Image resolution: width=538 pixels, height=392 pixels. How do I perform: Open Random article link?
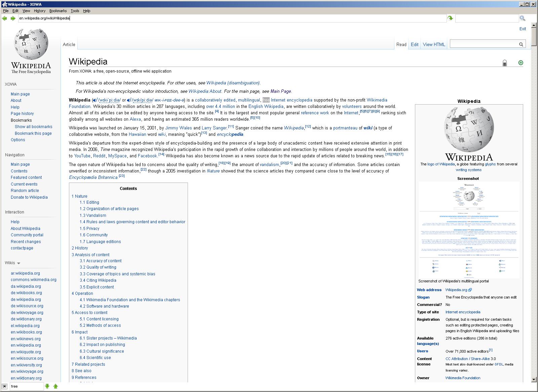click(x=25, y=191)
